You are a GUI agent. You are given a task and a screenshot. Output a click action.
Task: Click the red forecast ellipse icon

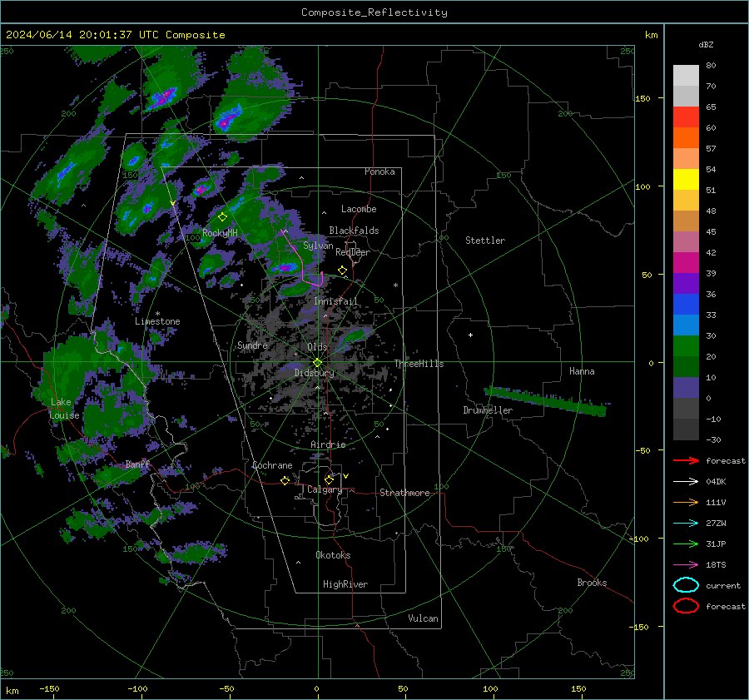686,606
